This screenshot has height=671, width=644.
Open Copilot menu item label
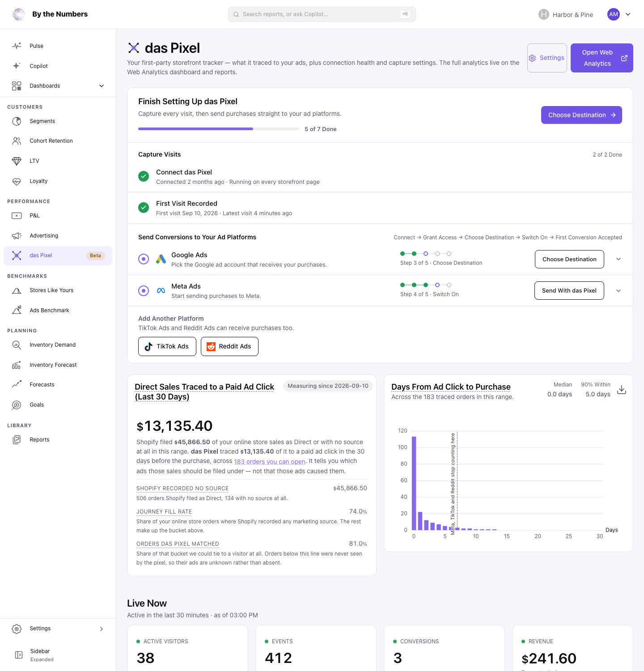(x=39, y=66)
